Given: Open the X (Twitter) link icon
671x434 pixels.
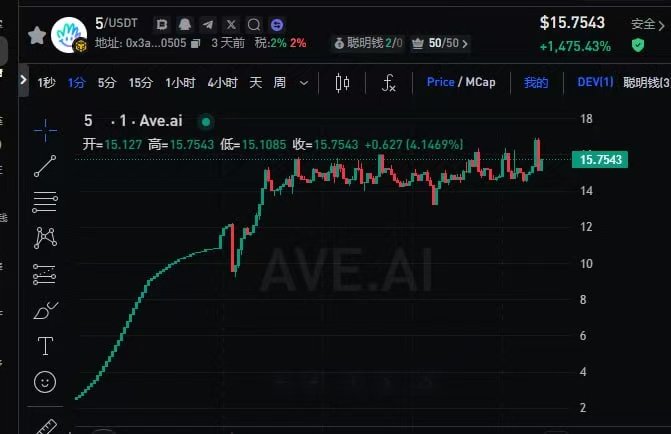Looking at the screenshot, I should click(231, 24).
